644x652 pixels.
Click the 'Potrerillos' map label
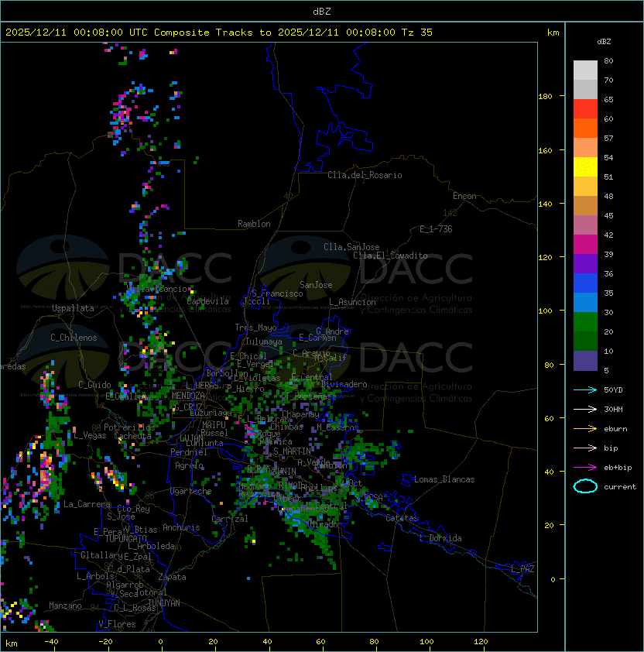click(129, 427)
